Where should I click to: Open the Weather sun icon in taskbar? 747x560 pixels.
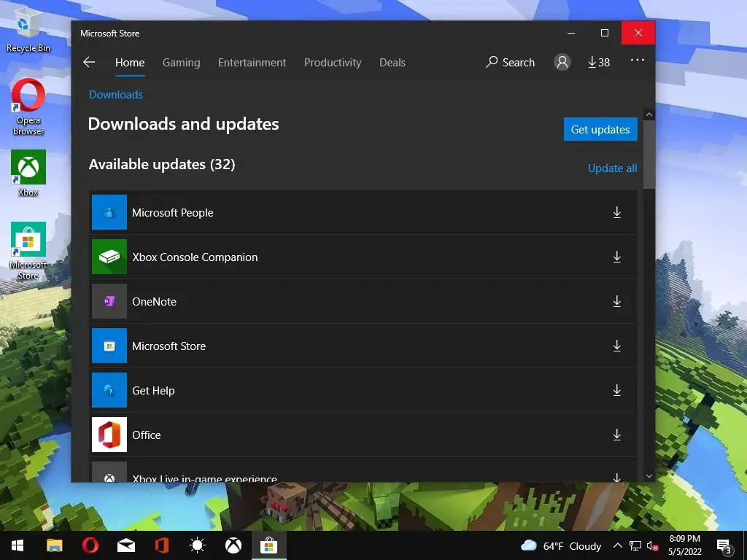197,545
